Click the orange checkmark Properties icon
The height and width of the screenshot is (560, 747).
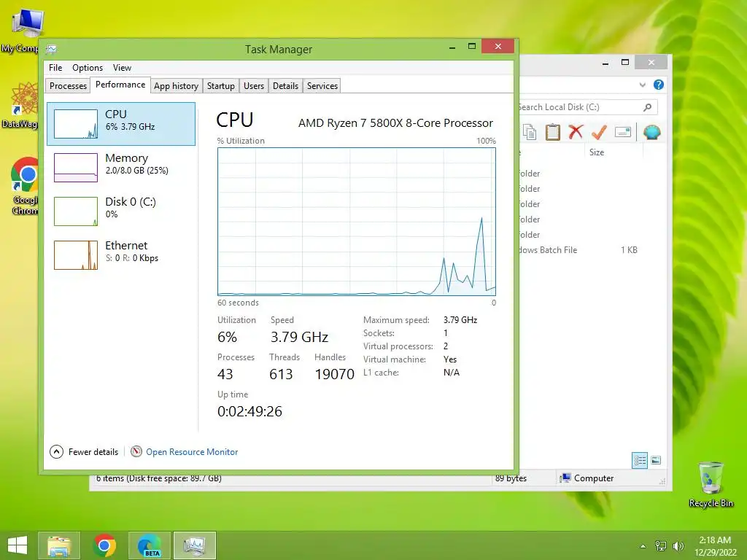[599, 132]
